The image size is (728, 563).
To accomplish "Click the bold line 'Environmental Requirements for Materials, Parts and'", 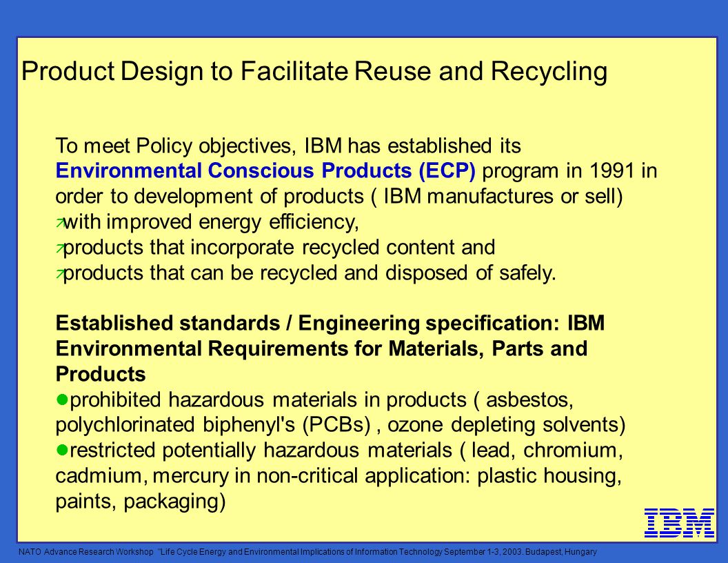I will click(x=321, y=348).
